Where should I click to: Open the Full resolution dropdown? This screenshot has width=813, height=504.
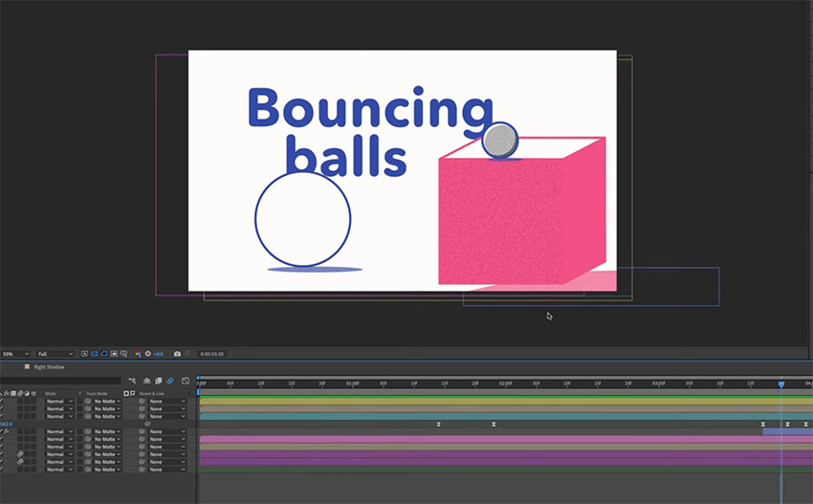click(x=55, y=354)
